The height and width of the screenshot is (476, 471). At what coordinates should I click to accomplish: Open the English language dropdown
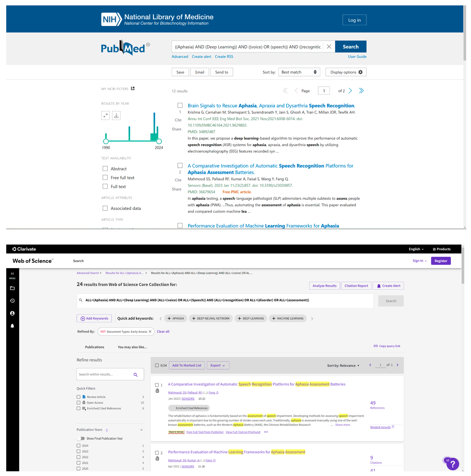[x=416, y=249]
